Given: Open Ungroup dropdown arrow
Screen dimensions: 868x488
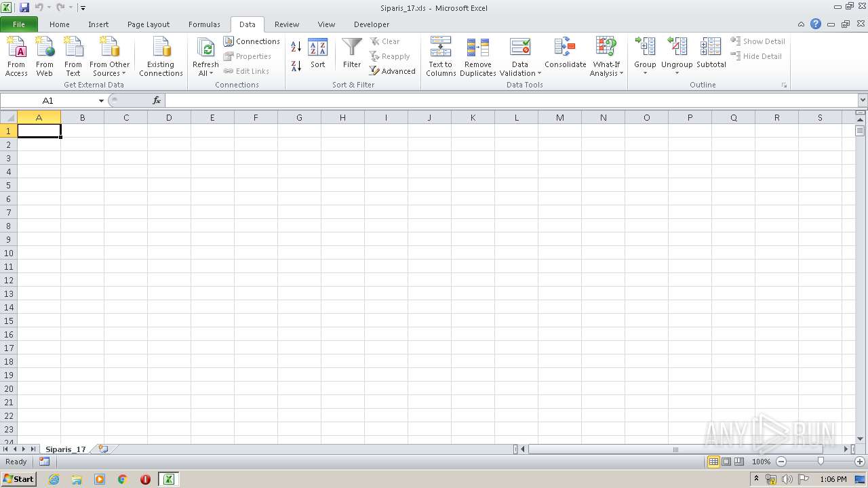Looking at the screenshot, I should pos(677,73).
